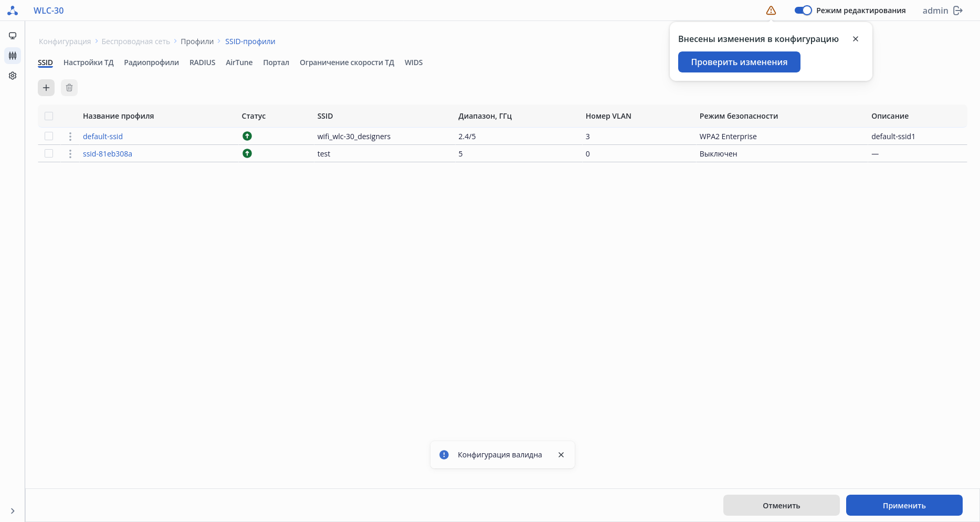
Task: Expand the left sidebar with the chevron
Action: [x=13, y=511]
